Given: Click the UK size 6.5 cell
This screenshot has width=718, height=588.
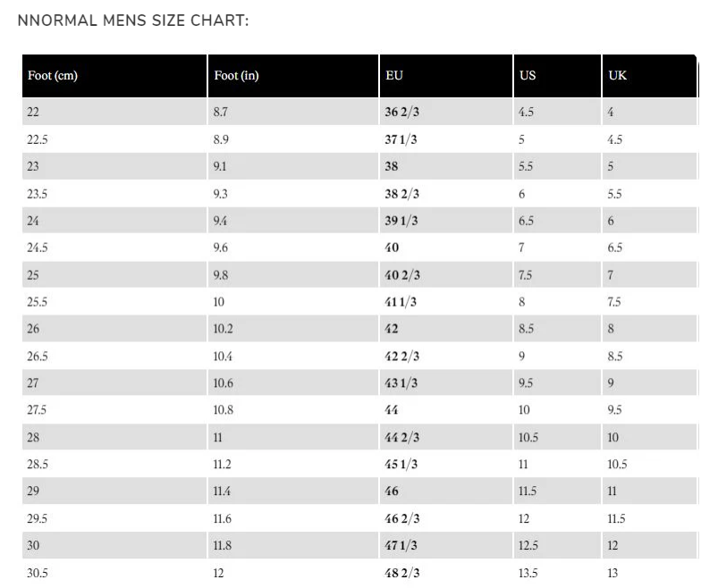Looking at the screenshot, I should tap(649, 248).
